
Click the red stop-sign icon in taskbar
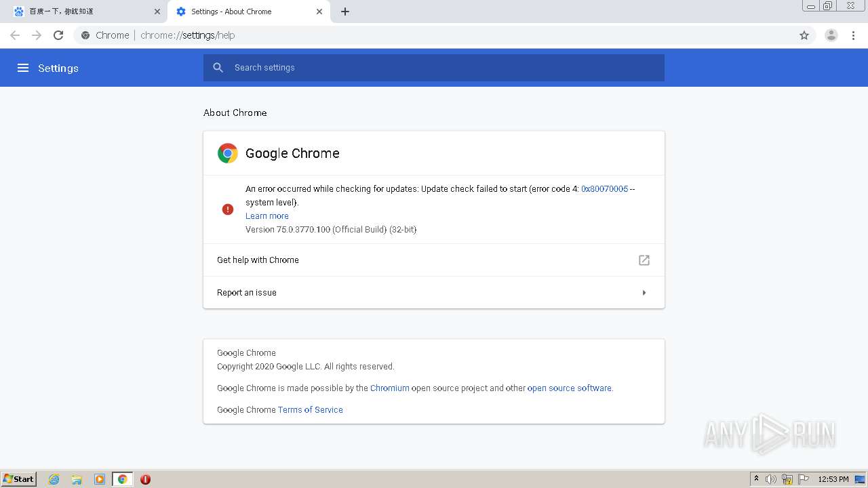tap(145, 479)
